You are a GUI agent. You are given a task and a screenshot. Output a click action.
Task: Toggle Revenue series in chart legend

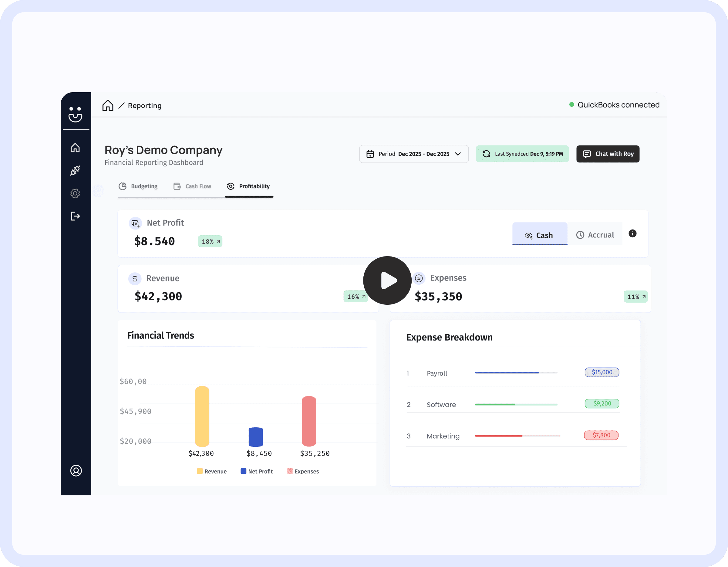click(x=212, y=471)
